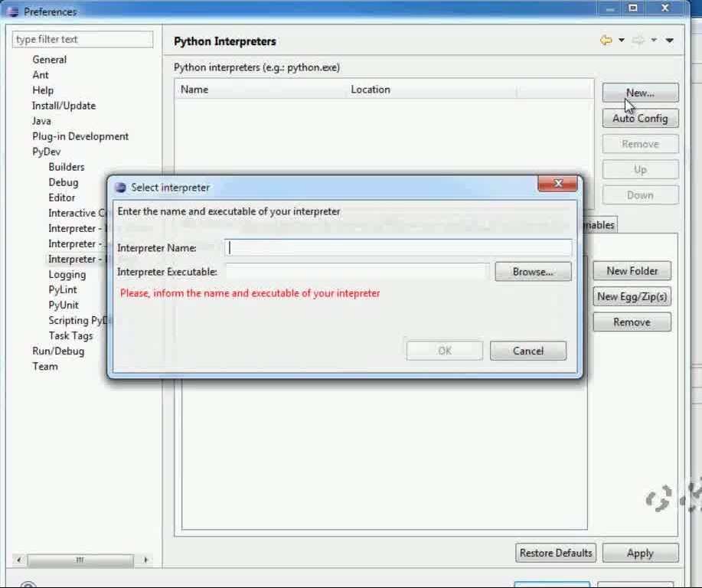Select Install/Update in preferences tree
The height and width of the screenshot is (588, 702).
point(64,106)
